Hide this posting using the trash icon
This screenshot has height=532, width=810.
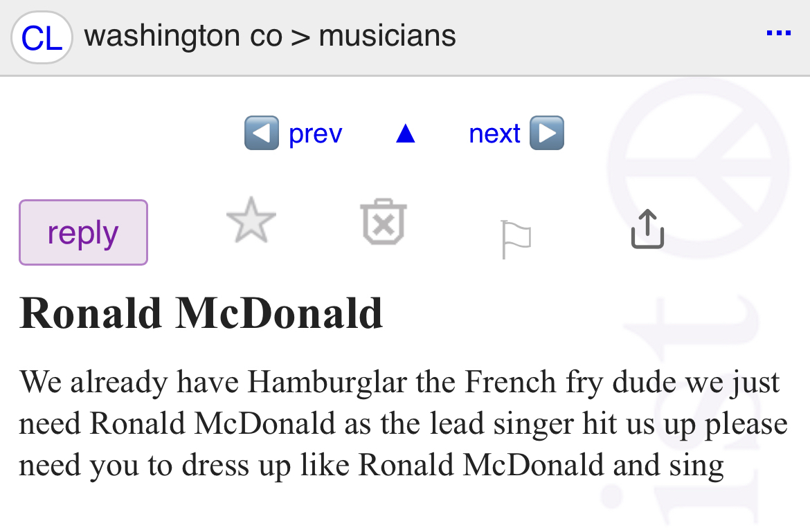pyautogui.click(x=384, y=223)
